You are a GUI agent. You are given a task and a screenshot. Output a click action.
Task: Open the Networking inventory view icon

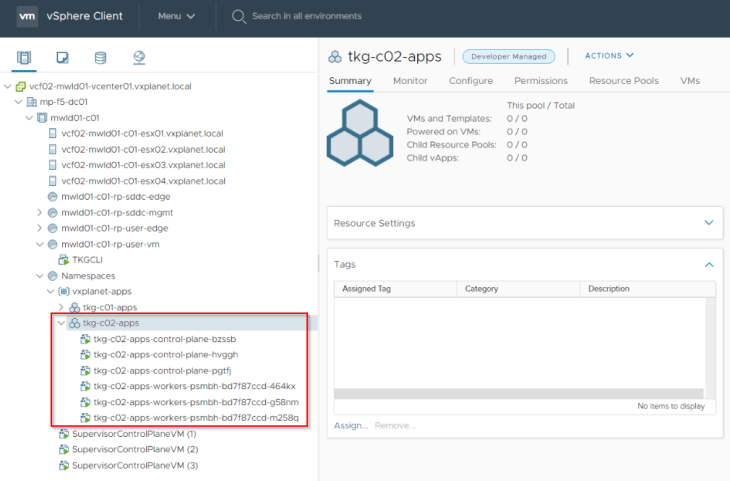139,57
